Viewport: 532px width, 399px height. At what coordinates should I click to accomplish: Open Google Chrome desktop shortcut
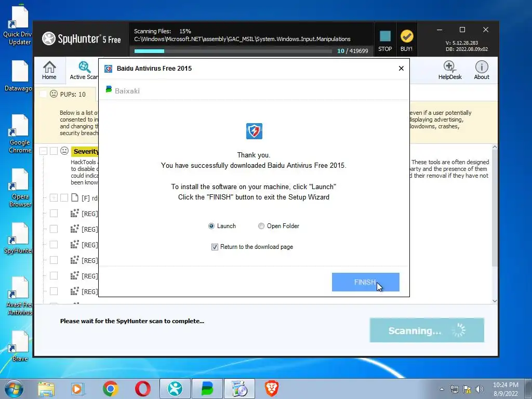pyautogui.click(x=19, y=134)
